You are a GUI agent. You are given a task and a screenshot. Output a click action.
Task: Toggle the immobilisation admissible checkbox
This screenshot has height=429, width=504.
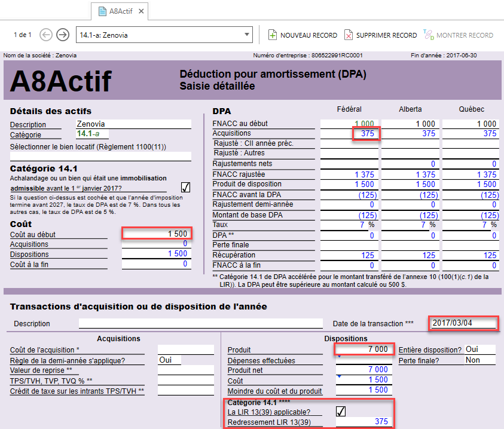pyautogui.click(x=185, y=187)
